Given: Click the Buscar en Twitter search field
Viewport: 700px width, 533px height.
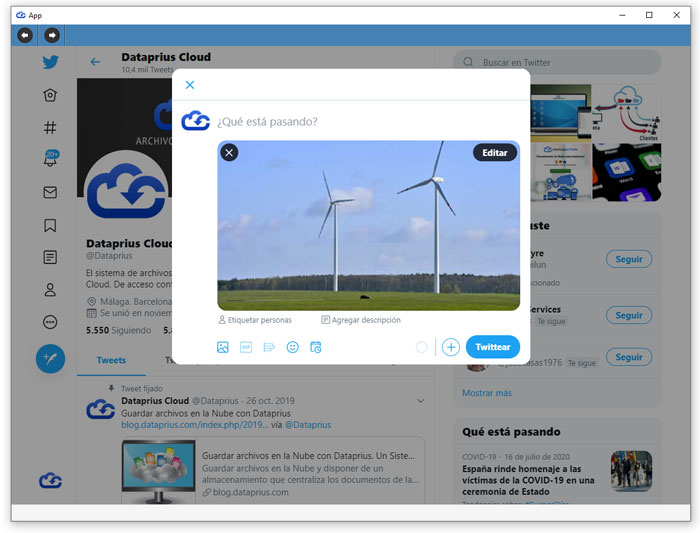Looking at the screenshot, I should click(557, 62).
